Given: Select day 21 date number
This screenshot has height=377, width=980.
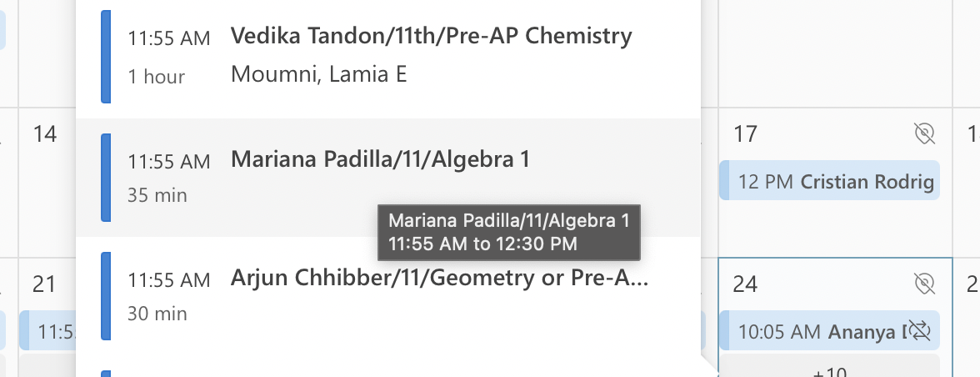Looking at the screenshot, I should (44, 284).
